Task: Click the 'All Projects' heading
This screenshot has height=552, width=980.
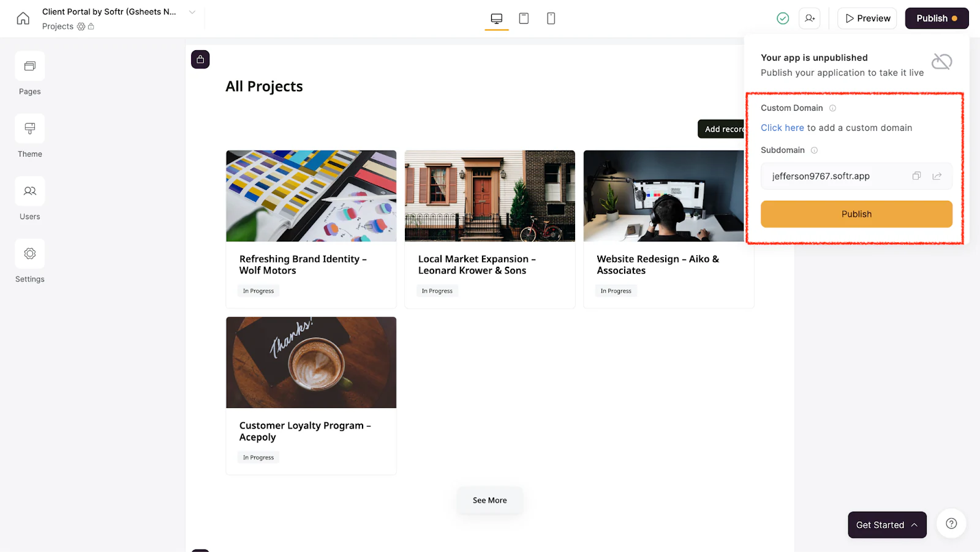Action: point(264,86)
